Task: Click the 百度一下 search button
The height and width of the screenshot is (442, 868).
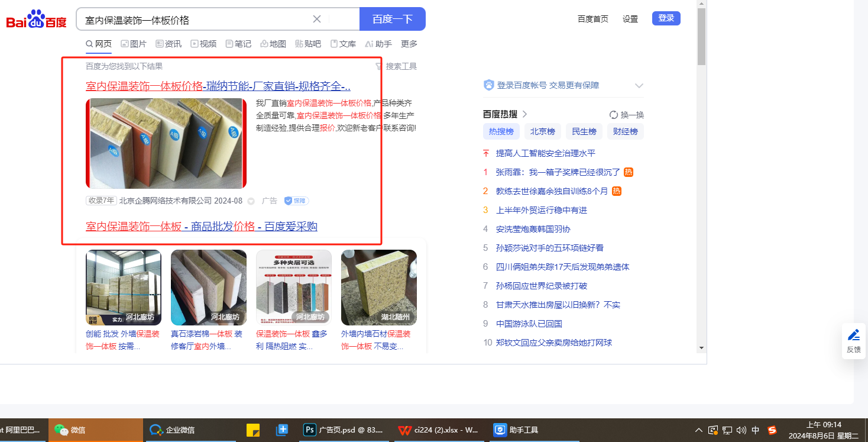Action: pyautogui.click(x=393, y=19)
